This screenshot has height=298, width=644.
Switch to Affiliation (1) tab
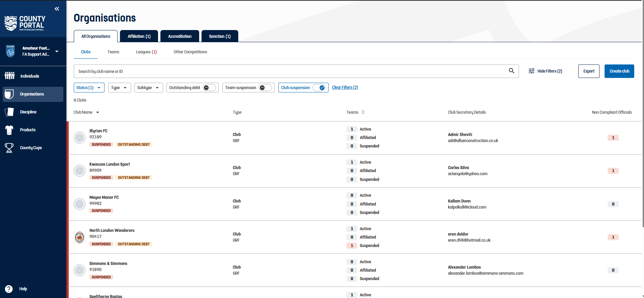pos(139,36)
